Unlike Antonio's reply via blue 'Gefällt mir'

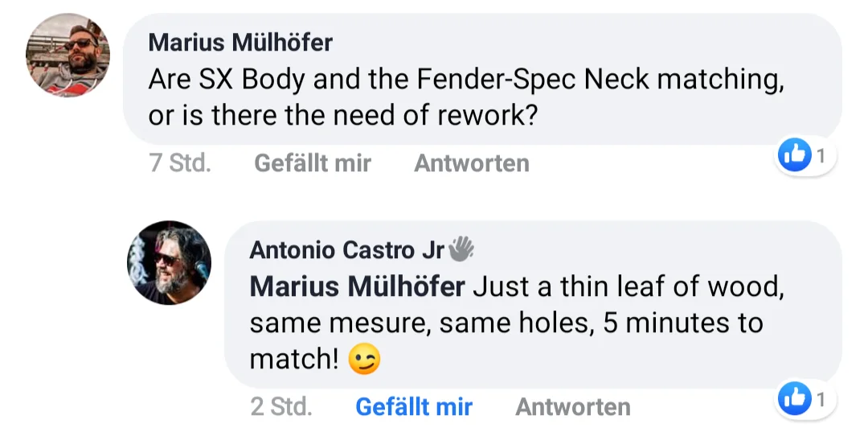coord(413,407)
